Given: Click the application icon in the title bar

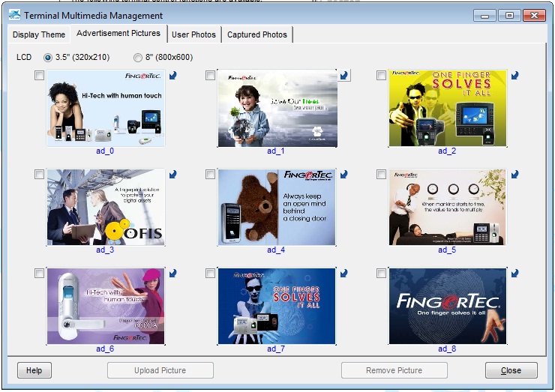Looking at the screenshot, I should tap(14, 15).
